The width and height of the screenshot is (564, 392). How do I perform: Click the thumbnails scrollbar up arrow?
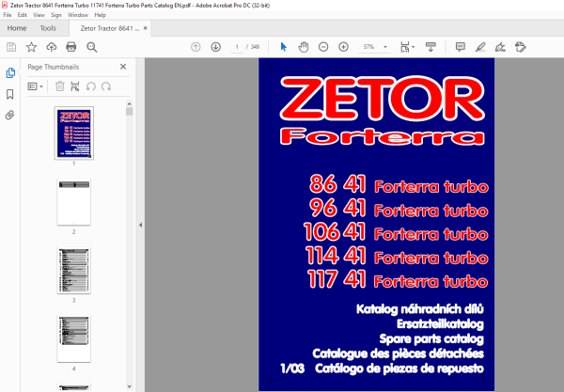click(130, 104)
